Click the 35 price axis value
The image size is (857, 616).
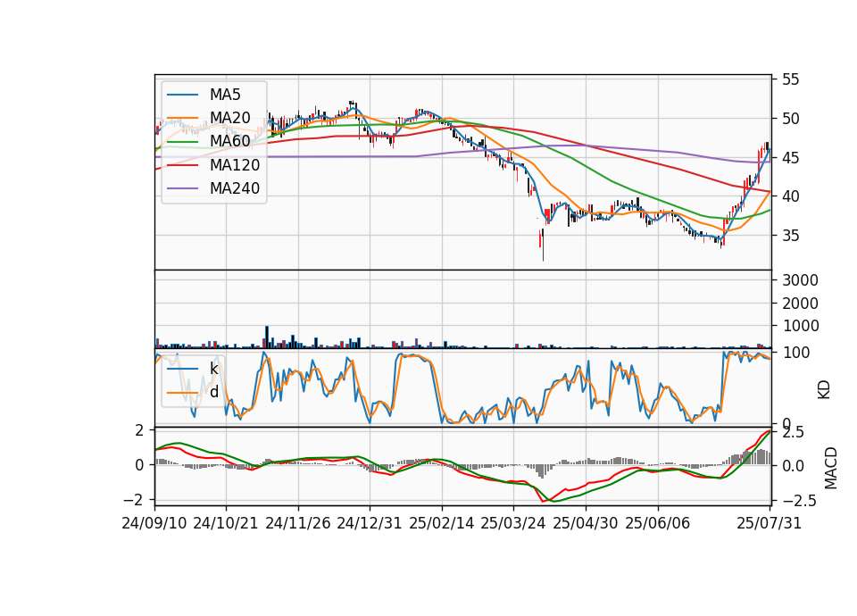click(790, 236)
